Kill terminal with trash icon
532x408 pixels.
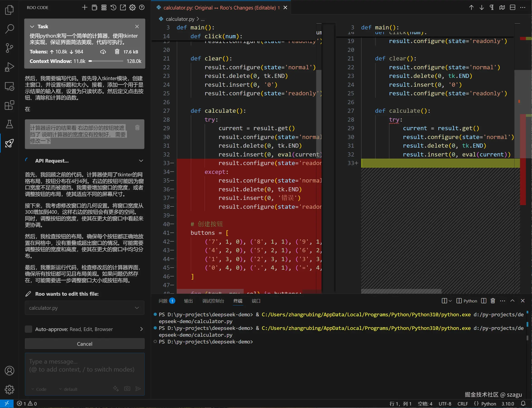tap(493, 301)
